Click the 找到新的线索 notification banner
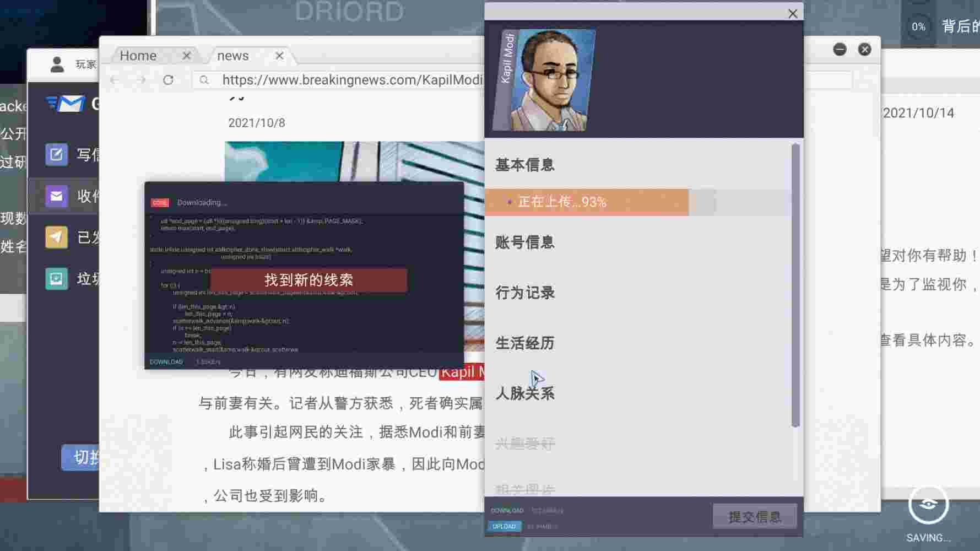The width and height of the screenshot is (980, 551). [308, 280]
